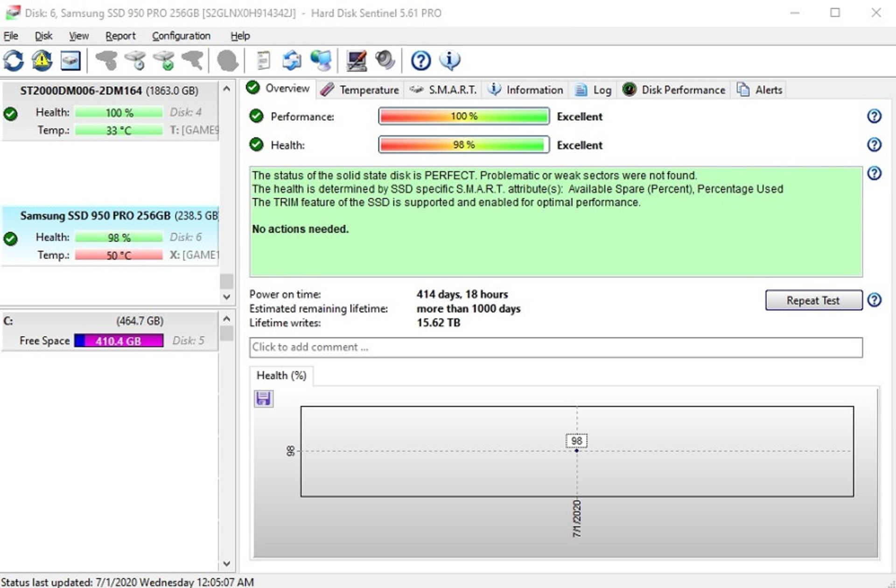
Task: Click the 414 days, 18 hours value
Action: pyautogui.click(x=462, y=294)
